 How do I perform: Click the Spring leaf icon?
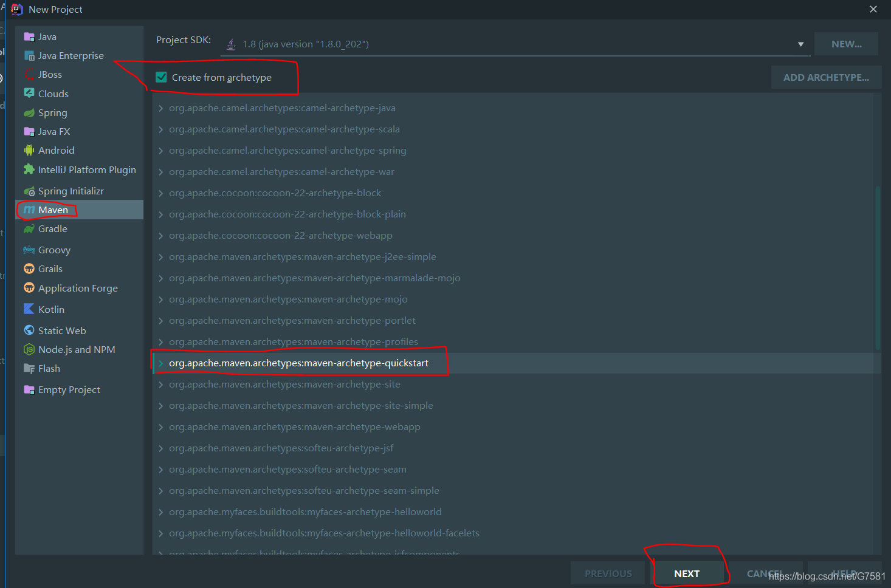tap(29, 113)
